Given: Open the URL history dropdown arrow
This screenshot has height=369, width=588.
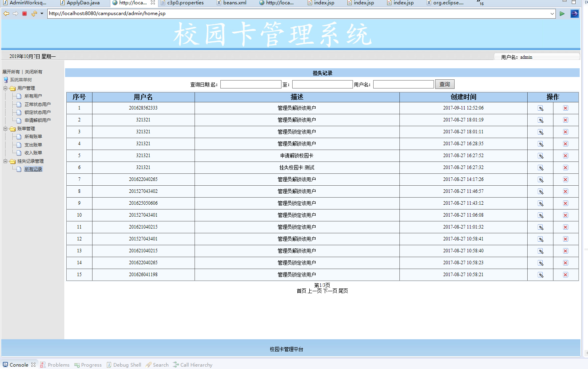Looking at the screenshot, I should coord(553,13).
